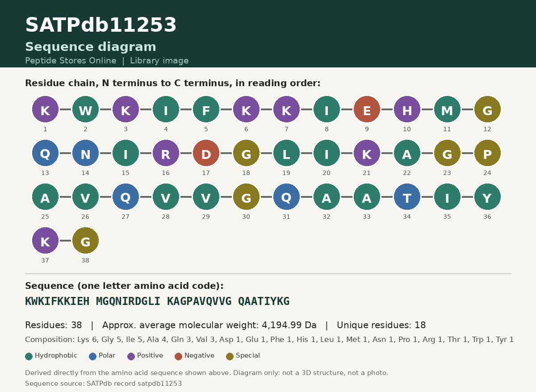Click the green Hydrophobic legend dot

pos(29,356)
